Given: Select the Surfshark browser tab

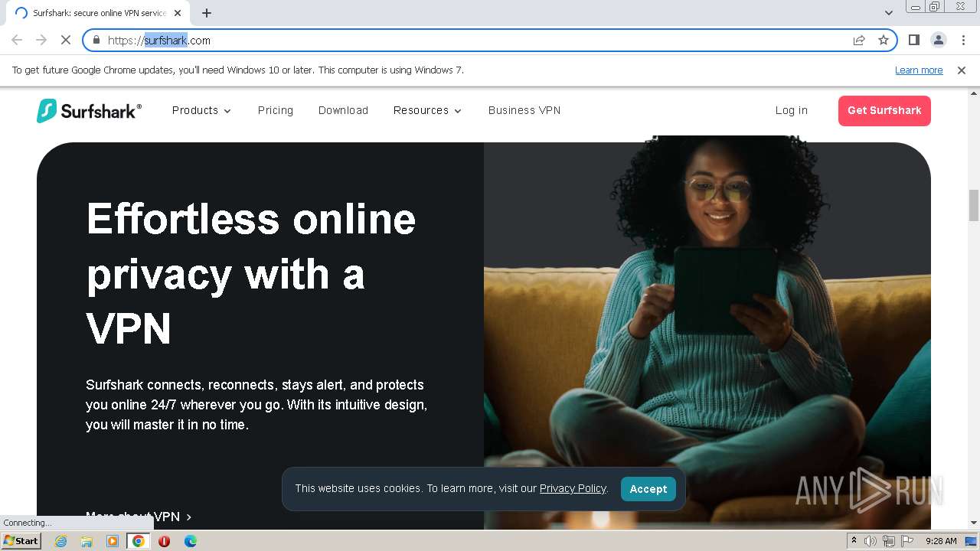Looking at the screenshot, I should tap(100, 13).
